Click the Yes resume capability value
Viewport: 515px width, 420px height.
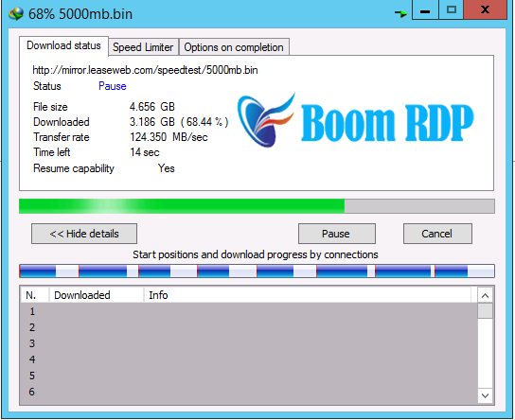click(x=167, y=168)
